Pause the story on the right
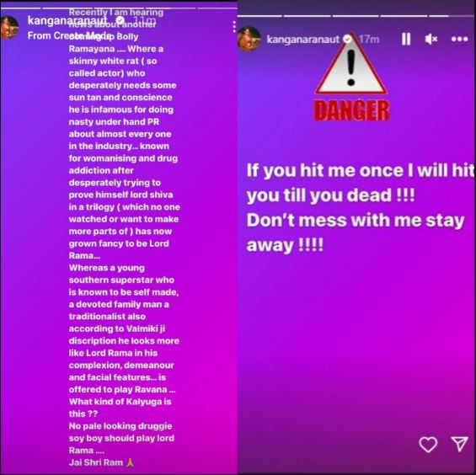This screenshot has width=476, height=475. (406, 39)
